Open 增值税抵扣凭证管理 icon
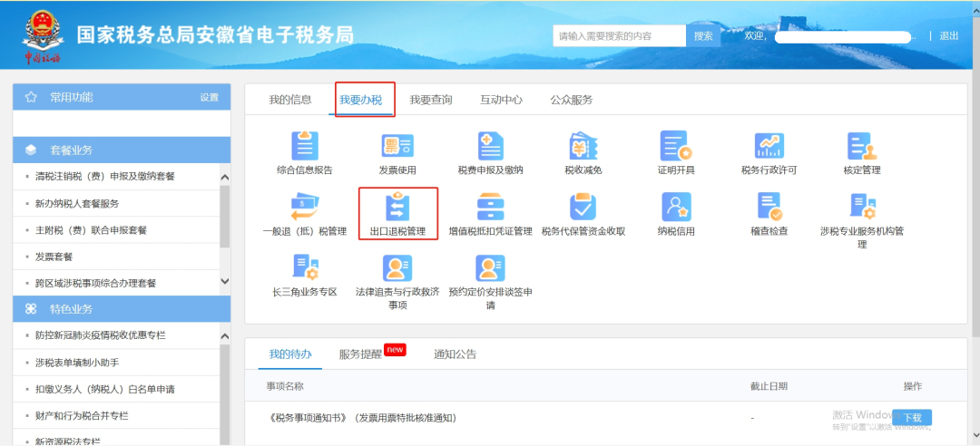The width and height of the screenshot is (980, 446). 491,208
